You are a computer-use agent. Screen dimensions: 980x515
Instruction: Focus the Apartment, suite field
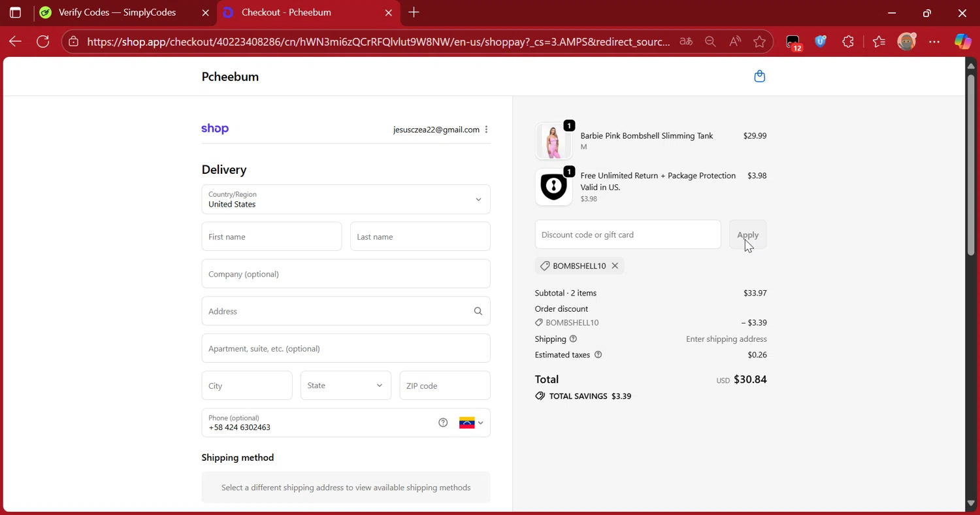[x=346, y=348]
